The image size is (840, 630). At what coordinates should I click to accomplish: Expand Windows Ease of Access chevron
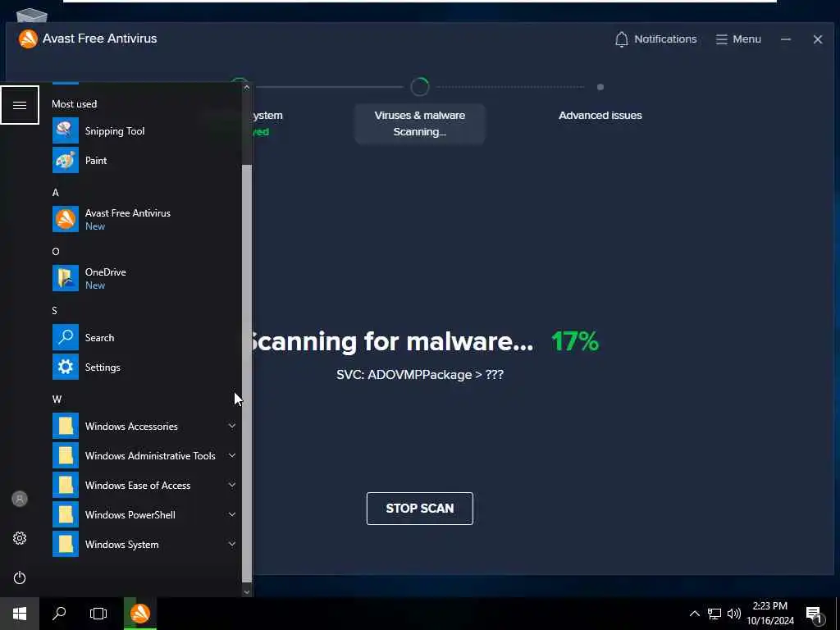pos(232,485)
